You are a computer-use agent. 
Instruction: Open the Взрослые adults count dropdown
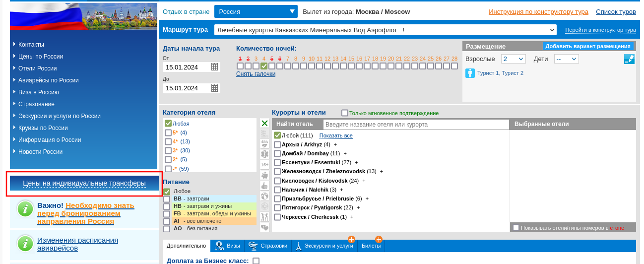coord(513,59)
